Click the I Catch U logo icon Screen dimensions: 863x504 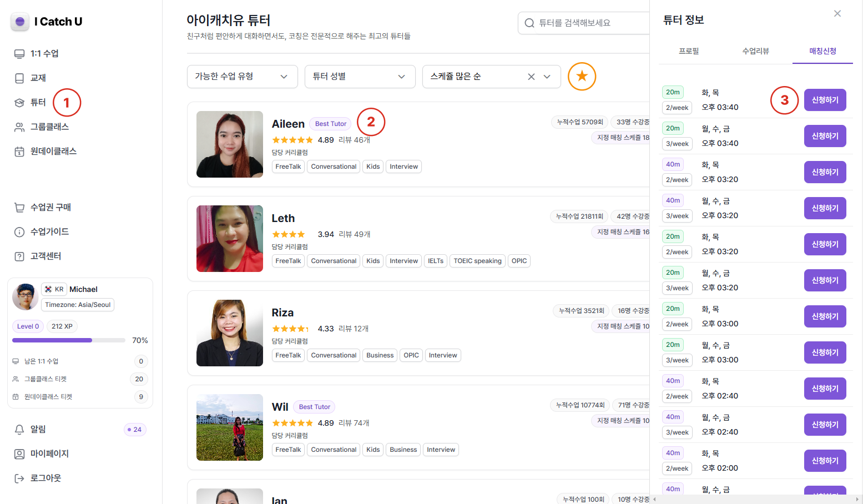[20, 22]
